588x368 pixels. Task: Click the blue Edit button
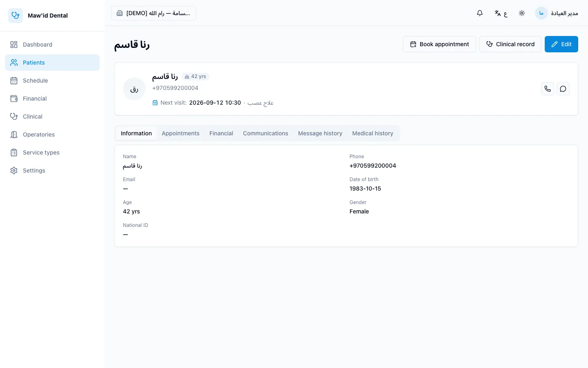tap(561, 44)
